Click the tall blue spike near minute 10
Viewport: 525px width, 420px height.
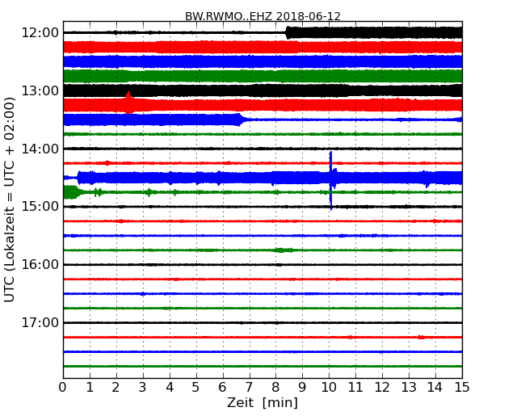[x=331, y=180]
